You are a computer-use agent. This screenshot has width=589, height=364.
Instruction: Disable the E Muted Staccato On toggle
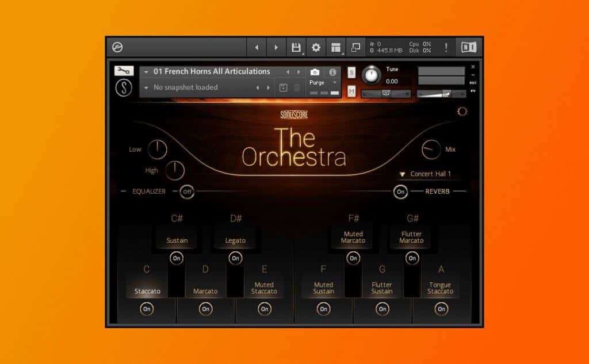pos(265,309)
